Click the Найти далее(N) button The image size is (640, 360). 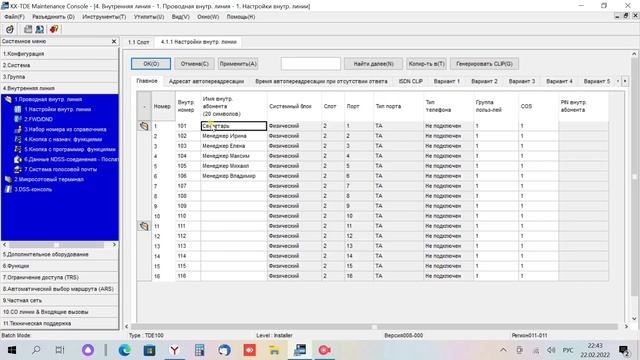tap(373, 64)
